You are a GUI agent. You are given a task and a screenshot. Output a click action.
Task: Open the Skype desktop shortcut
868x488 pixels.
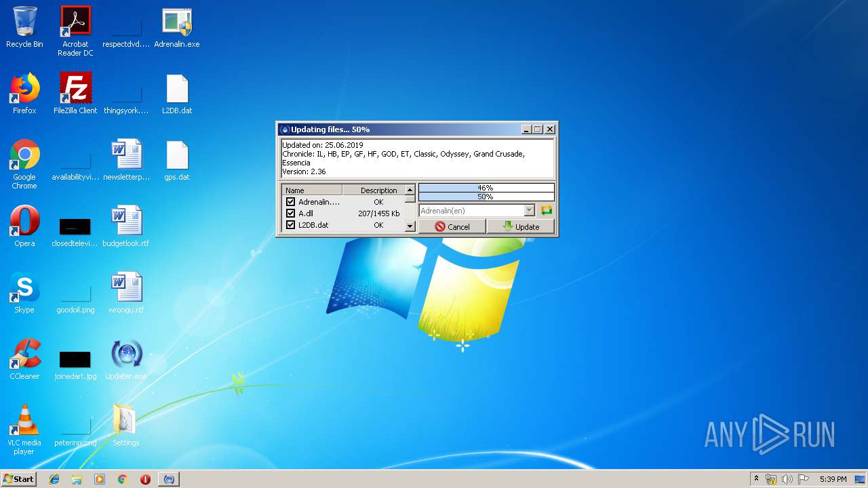point(24,293)
